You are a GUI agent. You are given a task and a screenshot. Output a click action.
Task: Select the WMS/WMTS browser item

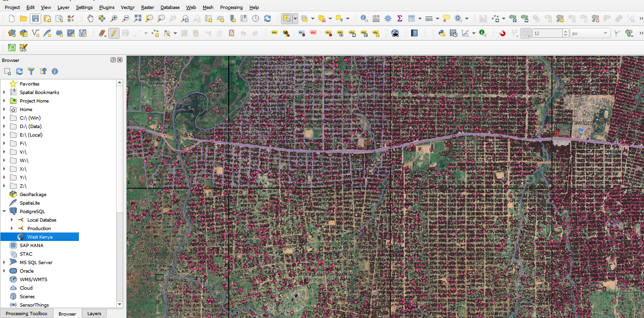33,280
